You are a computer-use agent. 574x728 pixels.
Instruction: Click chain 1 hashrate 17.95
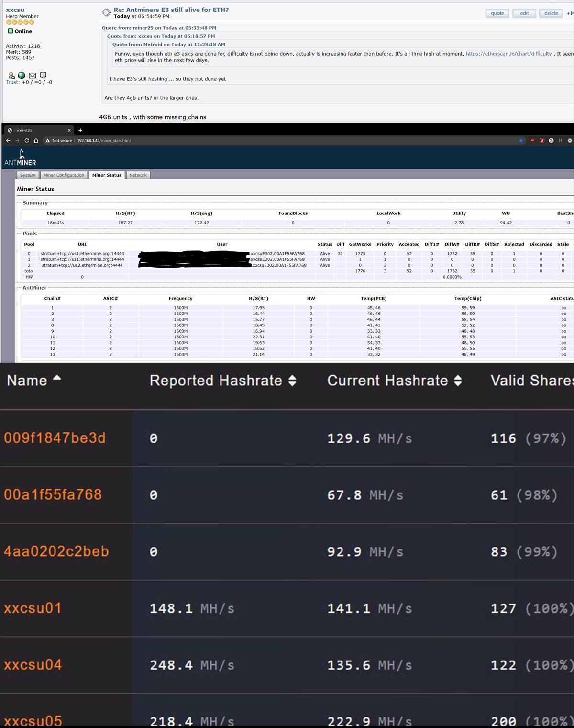pos(258,308)
